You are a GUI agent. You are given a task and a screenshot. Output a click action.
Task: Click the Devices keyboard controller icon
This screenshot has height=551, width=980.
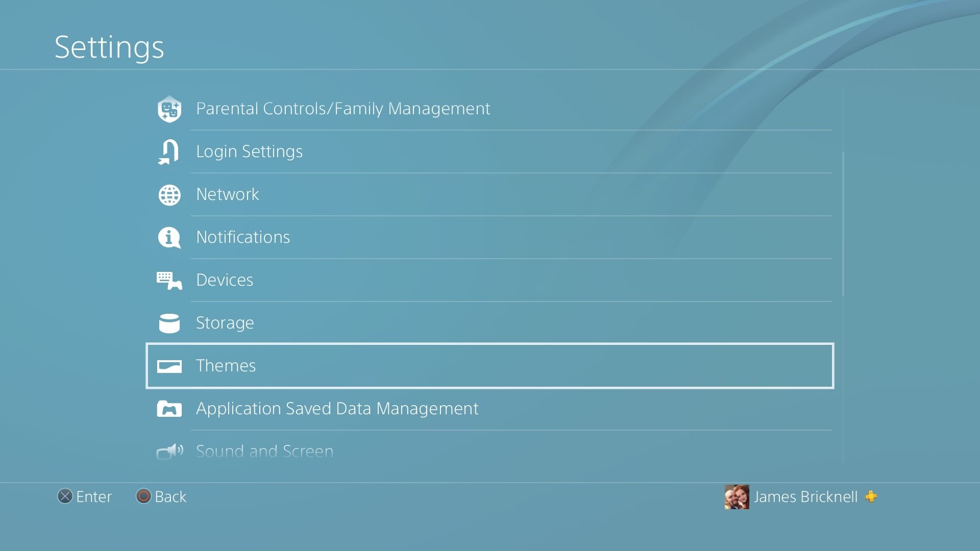click(169, 280)
